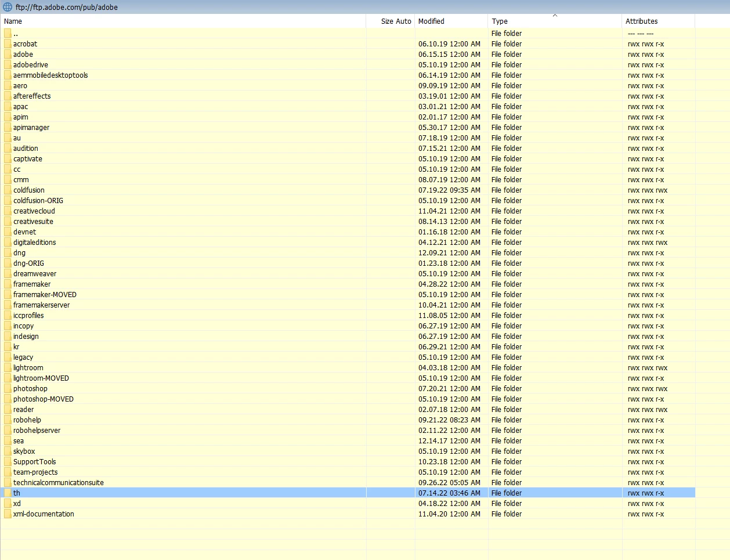The width and height of the screenshot is (730, 560).
Task: Click the SupportTools folder icon
Action: 8,461
